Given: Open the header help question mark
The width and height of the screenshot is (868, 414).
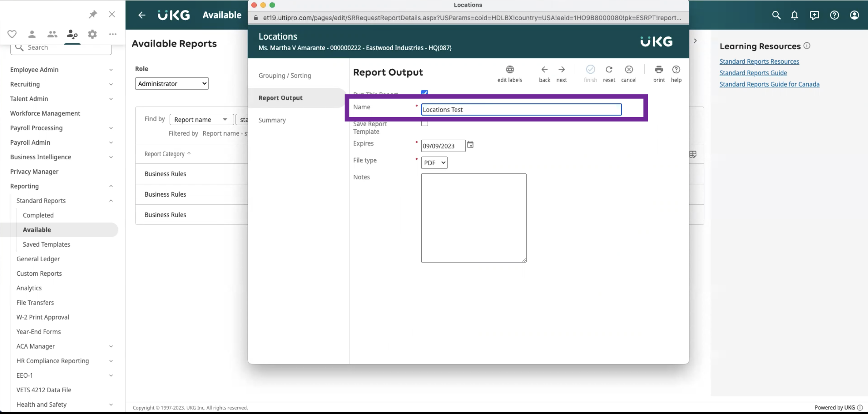Looking at the screenshot, I should coord(834,15).
